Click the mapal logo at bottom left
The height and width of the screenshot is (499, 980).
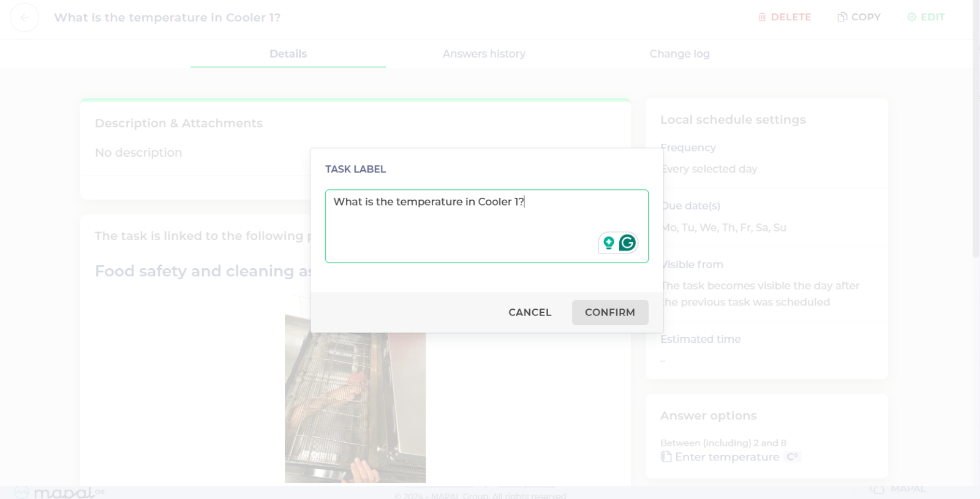[x=59, y=492]
